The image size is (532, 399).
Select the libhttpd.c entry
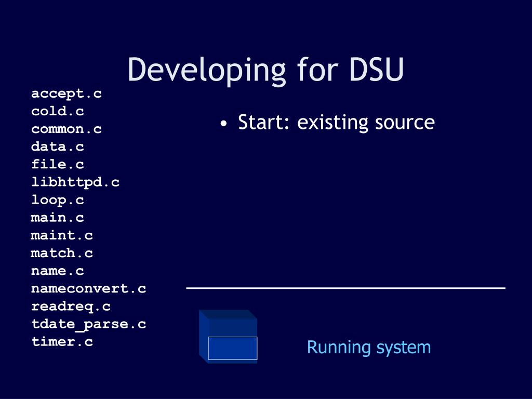click(x=75, y=182)
